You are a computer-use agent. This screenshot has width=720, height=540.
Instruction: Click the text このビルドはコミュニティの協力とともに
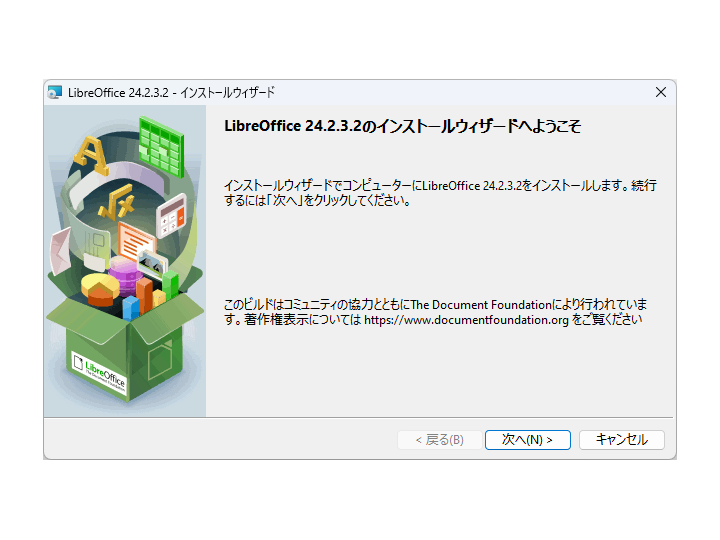tap(316, 305)
